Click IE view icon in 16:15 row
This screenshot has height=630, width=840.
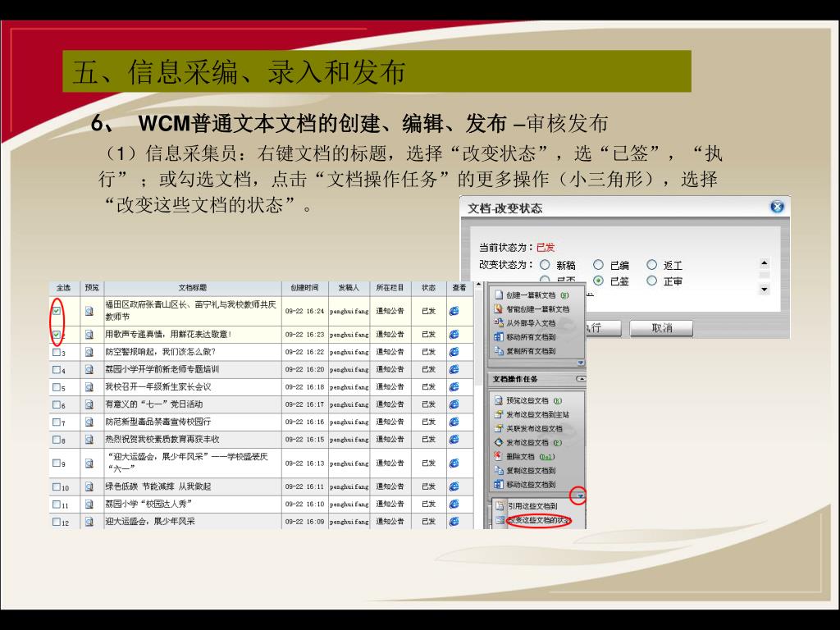454,440
